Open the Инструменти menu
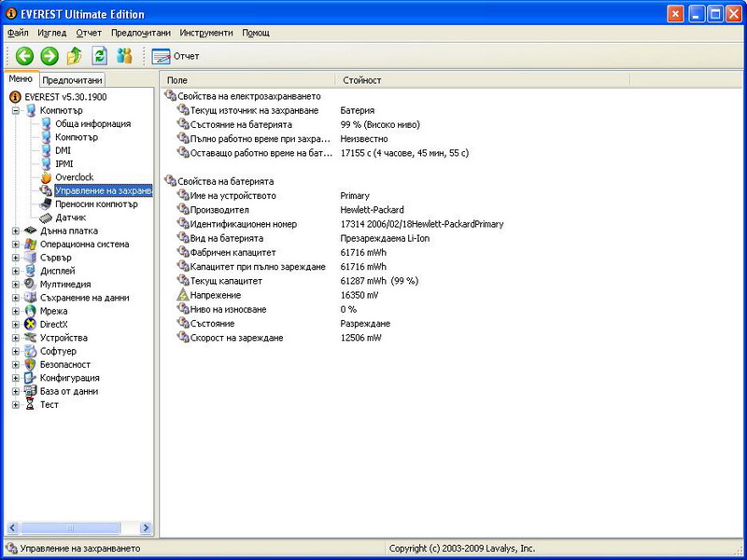 (206, 33)
